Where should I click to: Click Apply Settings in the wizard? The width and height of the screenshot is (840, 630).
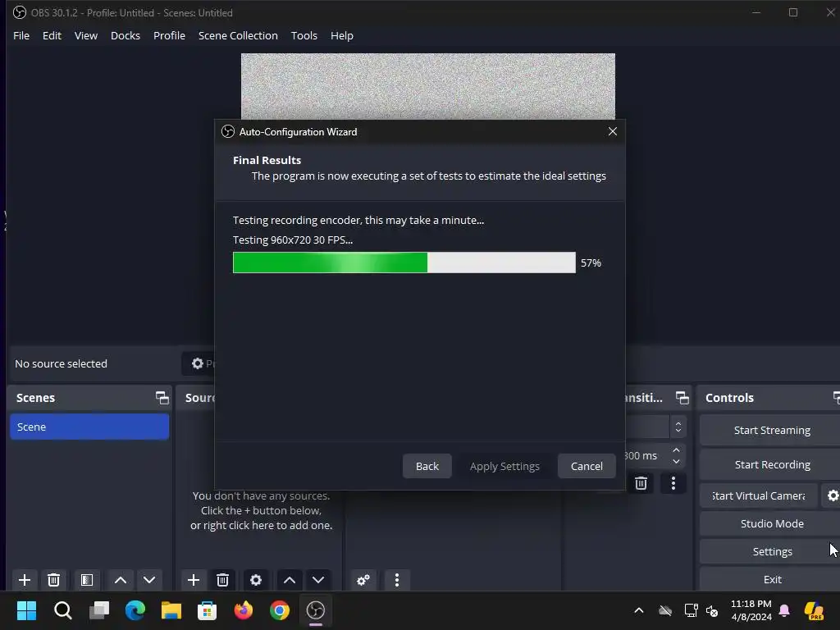click(504, 466)
